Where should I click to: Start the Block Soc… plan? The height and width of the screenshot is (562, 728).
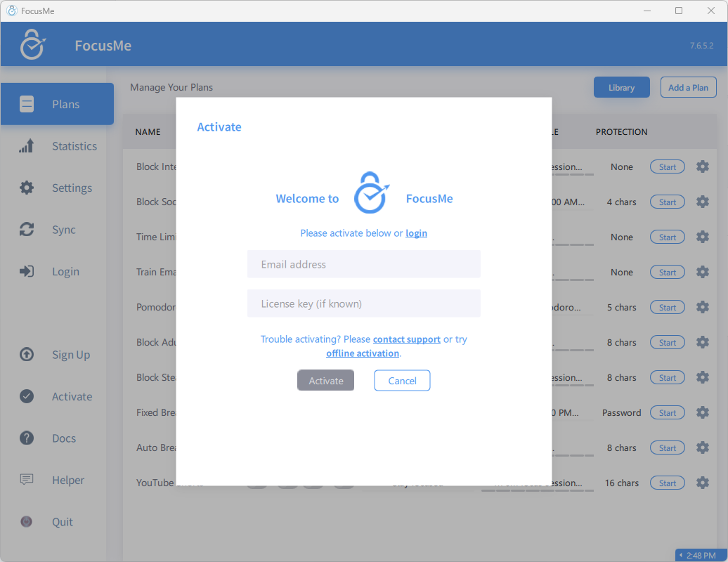[x=667, y=202]
